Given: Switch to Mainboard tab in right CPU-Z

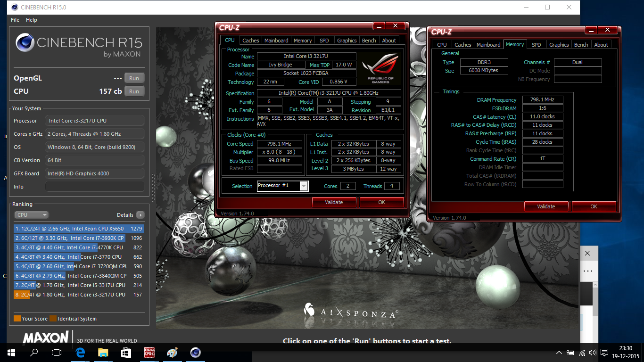Looking at the screenshot, I should (488, 45).
